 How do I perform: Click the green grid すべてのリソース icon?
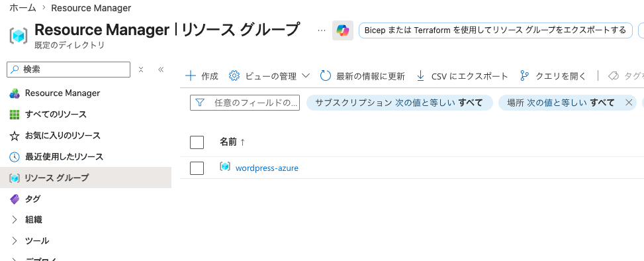15,115
